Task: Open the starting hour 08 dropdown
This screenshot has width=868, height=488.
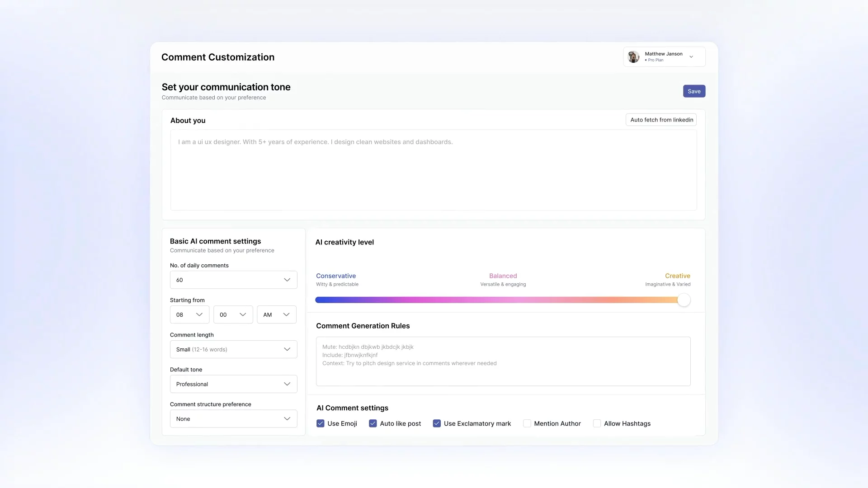Action: (189, 314)
